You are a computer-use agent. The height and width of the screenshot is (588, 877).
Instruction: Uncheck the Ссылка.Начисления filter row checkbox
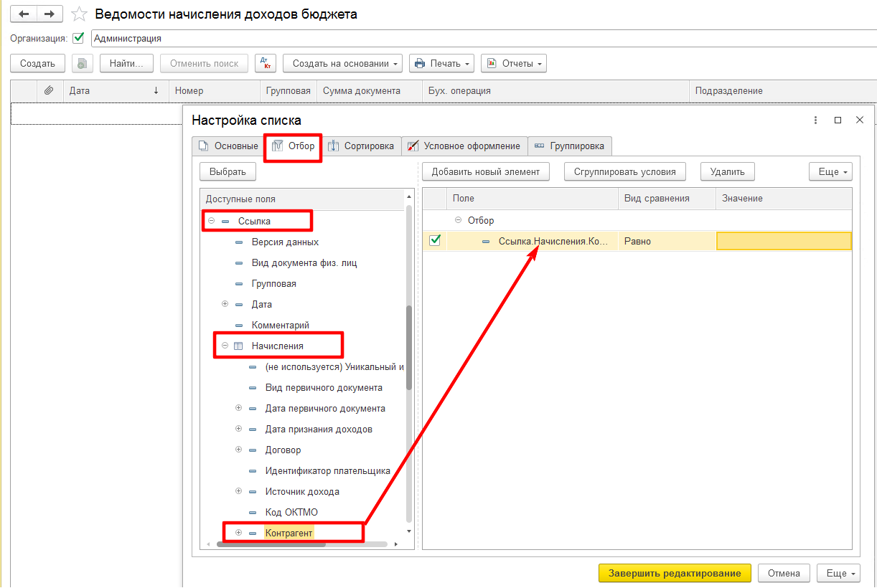434,241
